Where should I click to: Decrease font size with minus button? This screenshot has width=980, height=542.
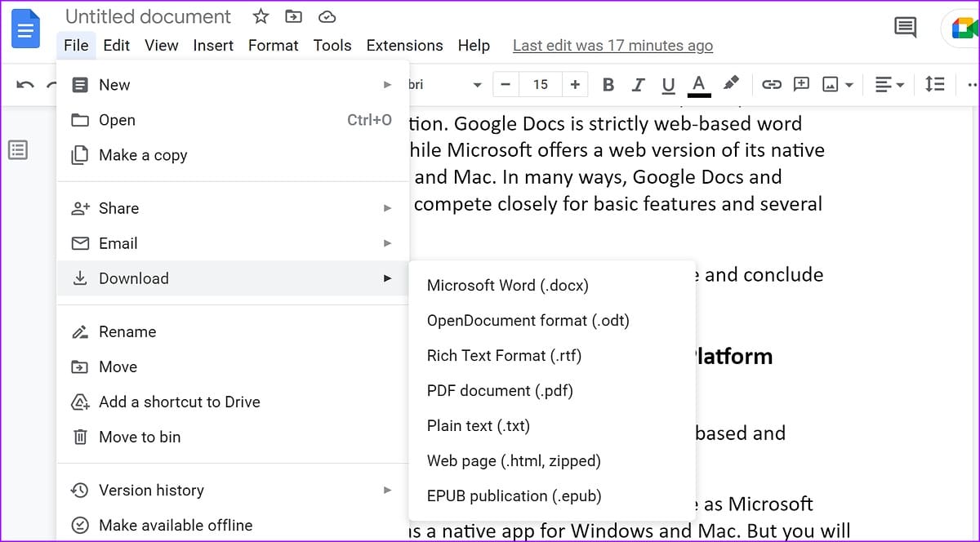click(x=506, y=84)
